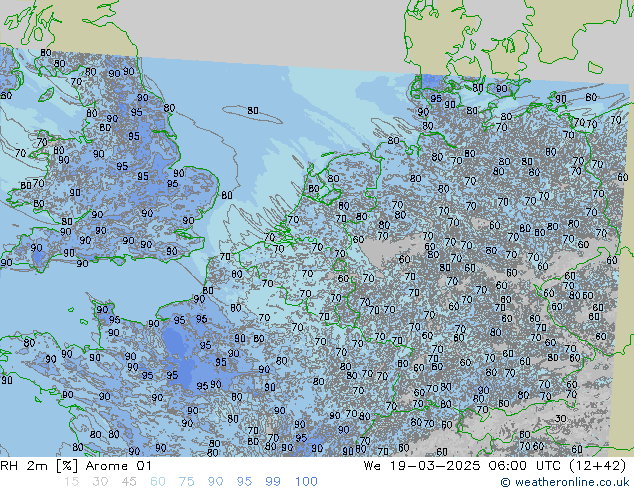Click the 'We 19-03-2025 06:00 UTC (12+42)' timestamp
This screenshot has width=634, height=490.
[495, 466]
